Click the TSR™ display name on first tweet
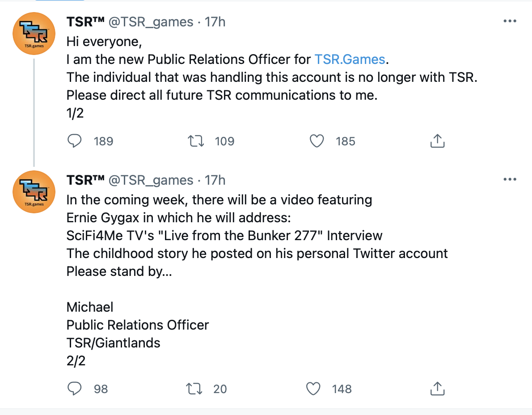Image resolution: width=532 pixels, height=415 pixels. pos(85,22)
